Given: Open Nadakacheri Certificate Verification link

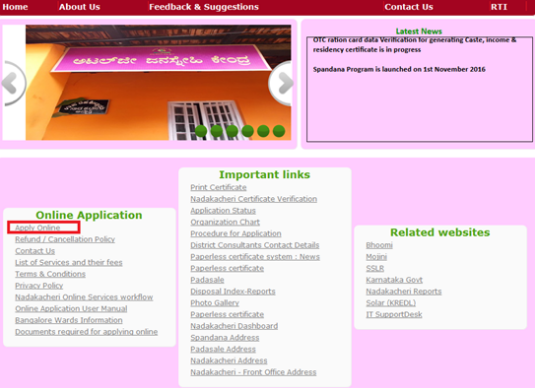Looking at the screenshot, I should click(254, 199).
